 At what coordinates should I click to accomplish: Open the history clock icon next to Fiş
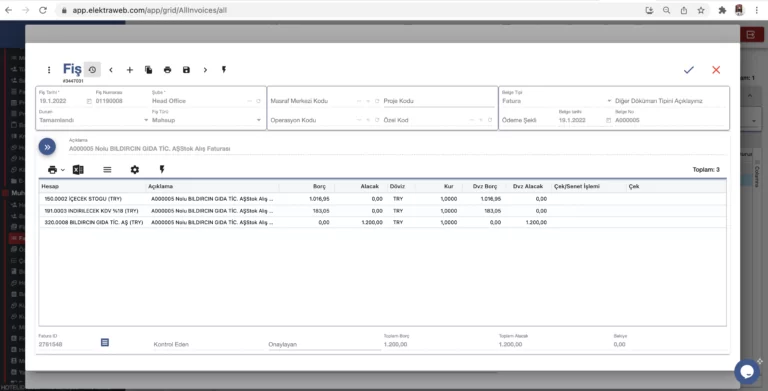pyautogui.click(x=92, y=70)
